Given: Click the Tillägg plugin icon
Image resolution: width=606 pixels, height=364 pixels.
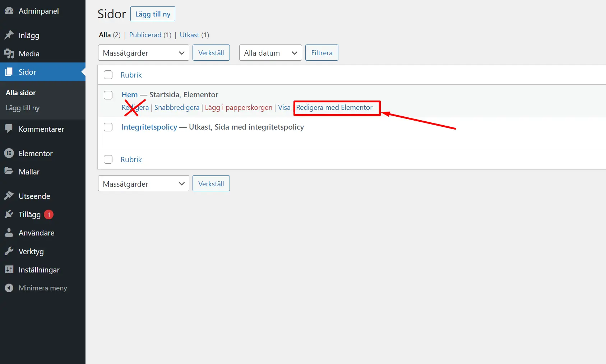Looking at the screenshot, I should coord(9,214).
